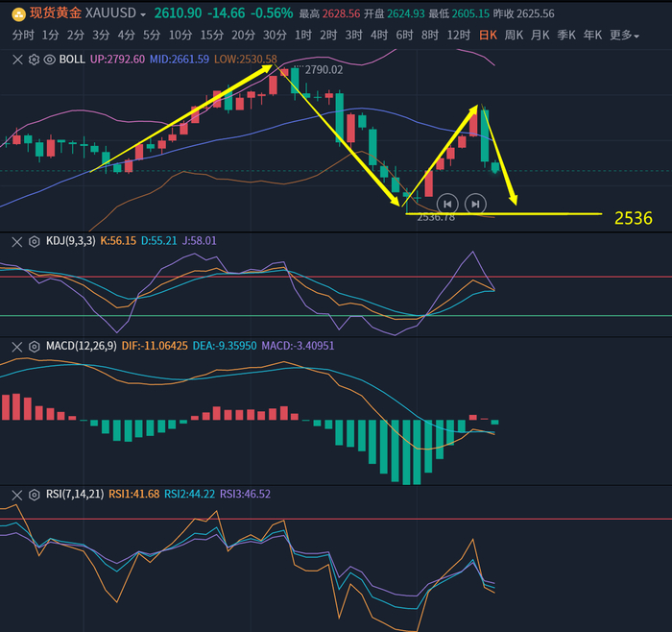Switch to 月K monthly chart

(x=540, y=36)
